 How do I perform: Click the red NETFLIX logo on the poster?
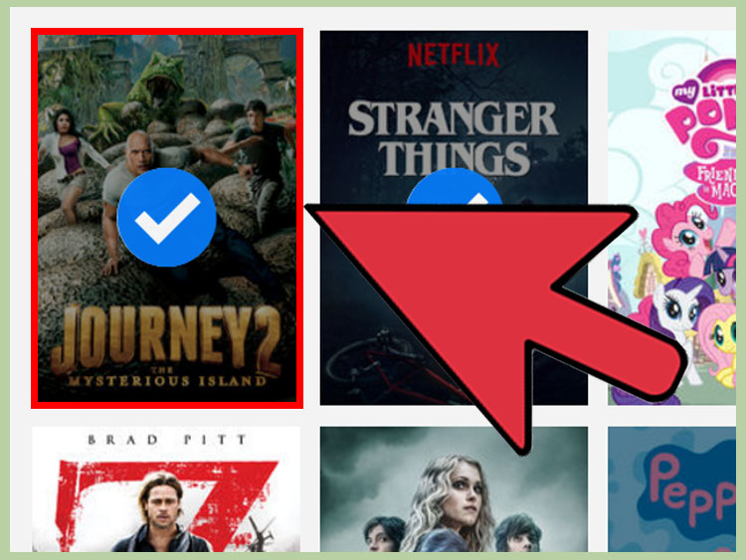[x=454, y=55]
